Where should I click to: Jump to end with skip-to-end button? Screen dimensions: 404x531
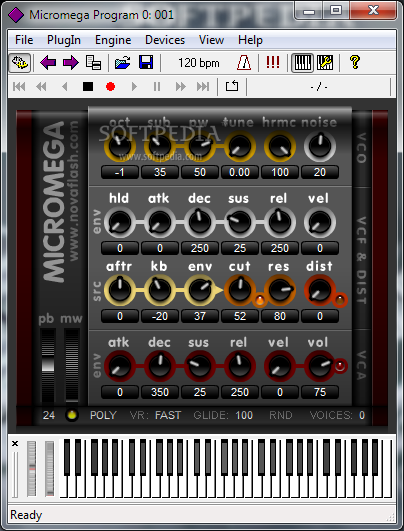click(x=203, y=87)
